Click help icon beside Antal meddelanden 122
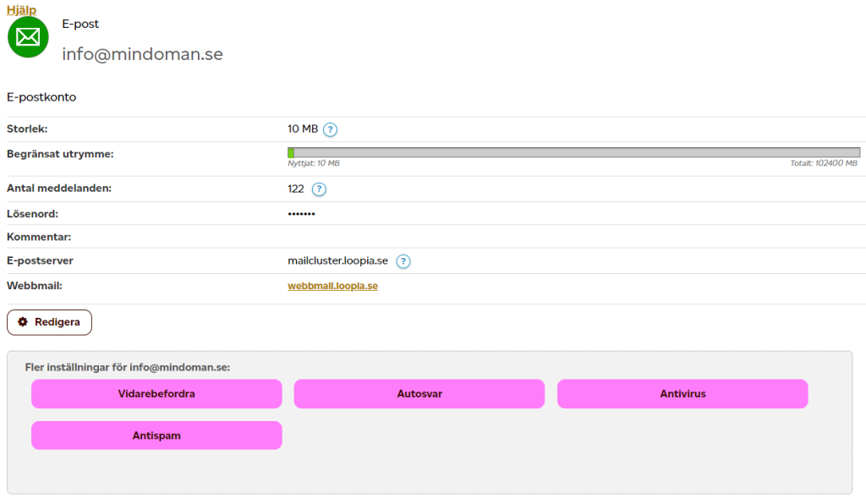 (319, 189)
